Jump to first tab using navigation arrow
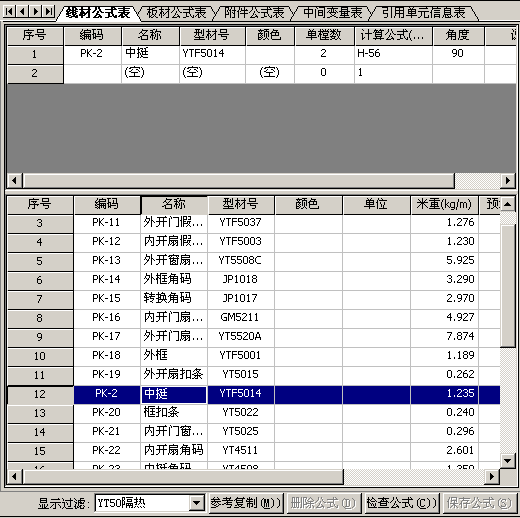Viewport: 520px width, 518px height. click(9, 11)
